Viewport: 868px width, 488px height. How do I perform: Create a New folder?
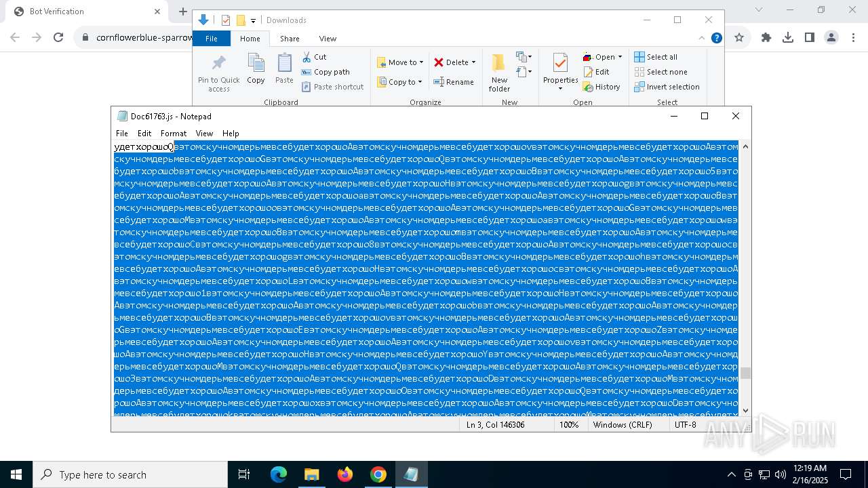click(x=499, y=73)
